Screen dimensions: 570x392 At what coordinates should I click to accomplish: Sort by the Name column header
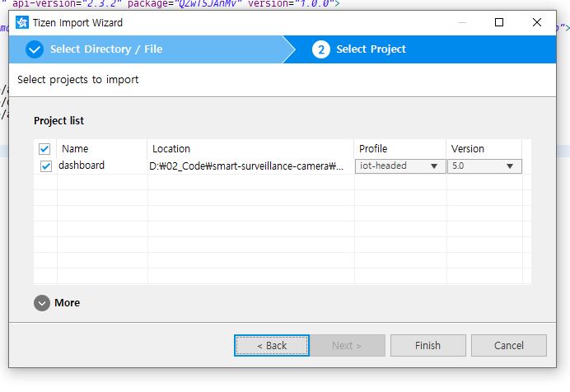102,149
